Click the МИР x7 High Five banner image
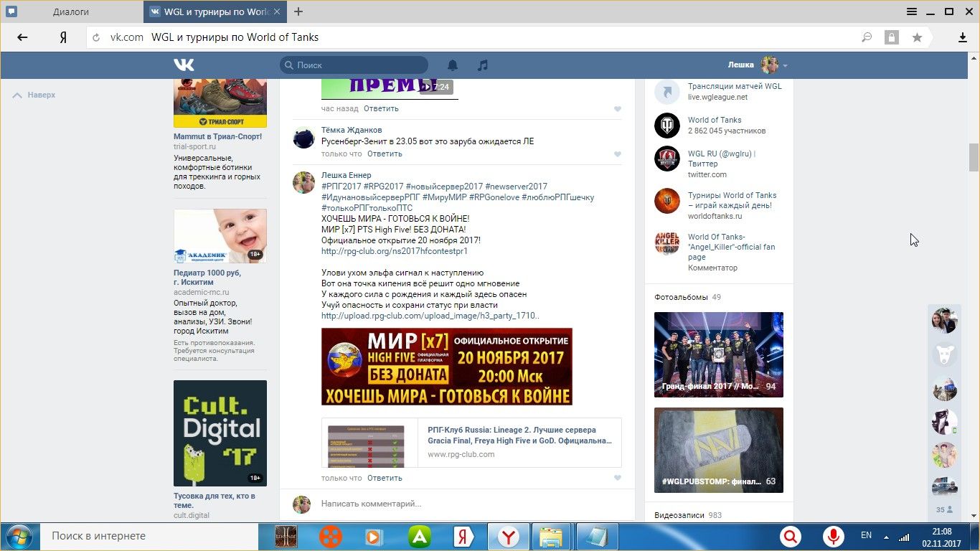Viewport: 980px width, 551px height. coord(446,367)
